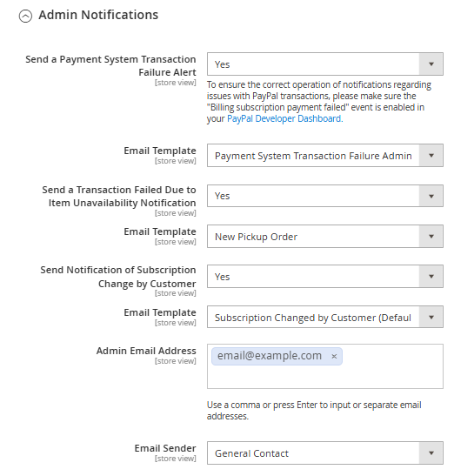Image resolution: width=454 pixels, height=476 pixels.
Task: Click the arrow icon on Email Sender dropdown
Action: (431, 453)
